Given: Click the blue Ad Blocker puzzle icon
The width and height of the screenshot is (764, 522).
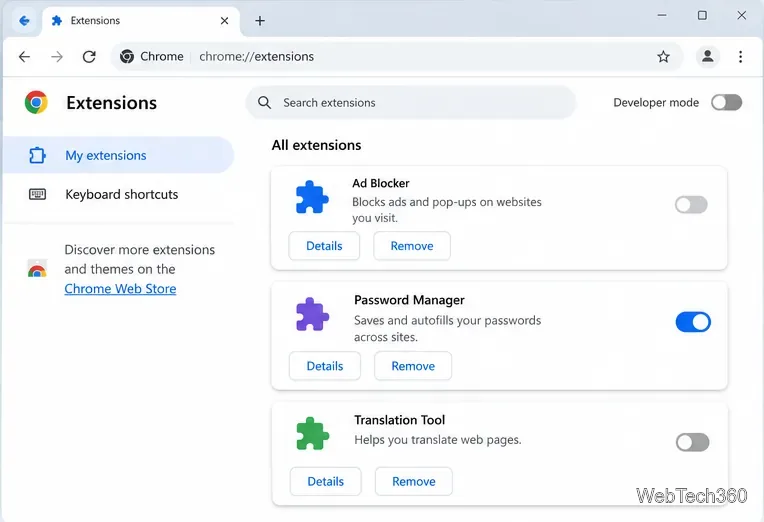Looking at the screenshot, I should (312, 197).
